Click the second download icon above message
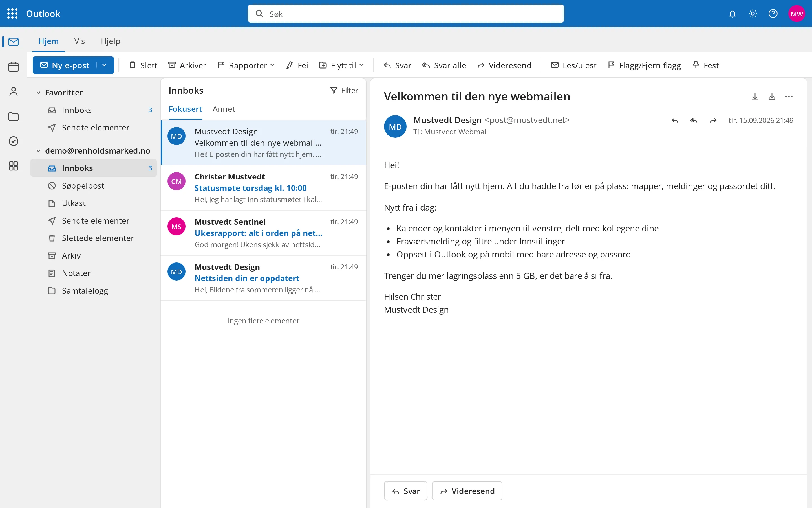Viewport: 812px width, 508px height. 772,97
